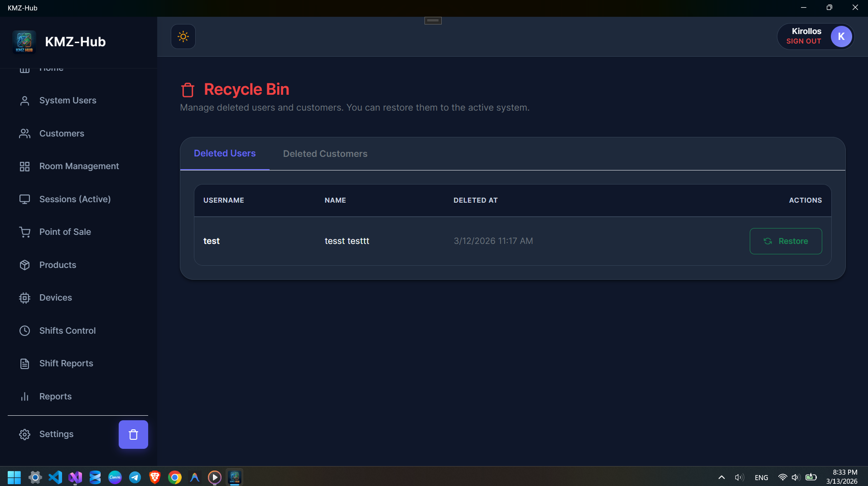View Sessions (Active) monitor section
Screen dimensions: 868x486
point(74,199)
